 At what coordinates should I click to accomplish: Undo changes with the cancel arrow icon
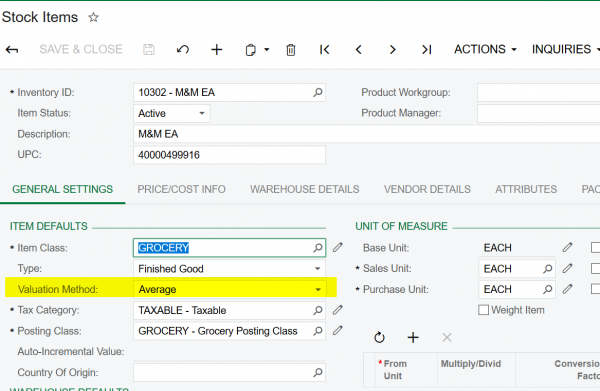click(183, 50)
